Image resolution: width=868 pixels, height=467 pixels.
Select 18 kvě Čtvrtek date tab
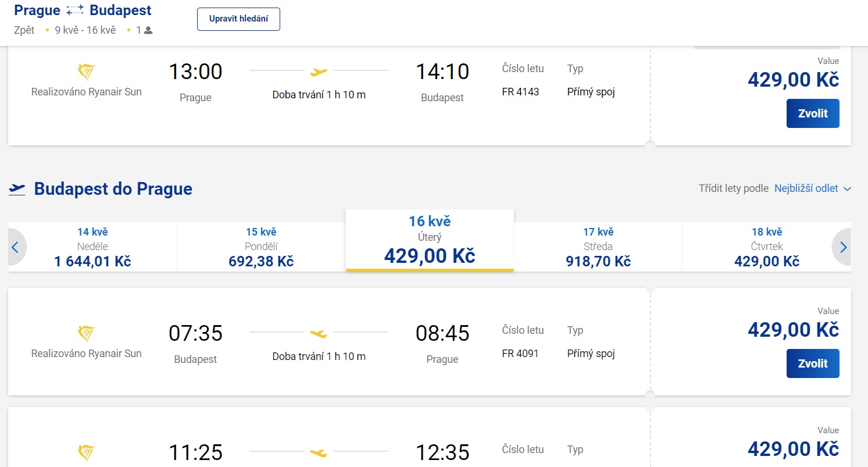coord(767,247)
